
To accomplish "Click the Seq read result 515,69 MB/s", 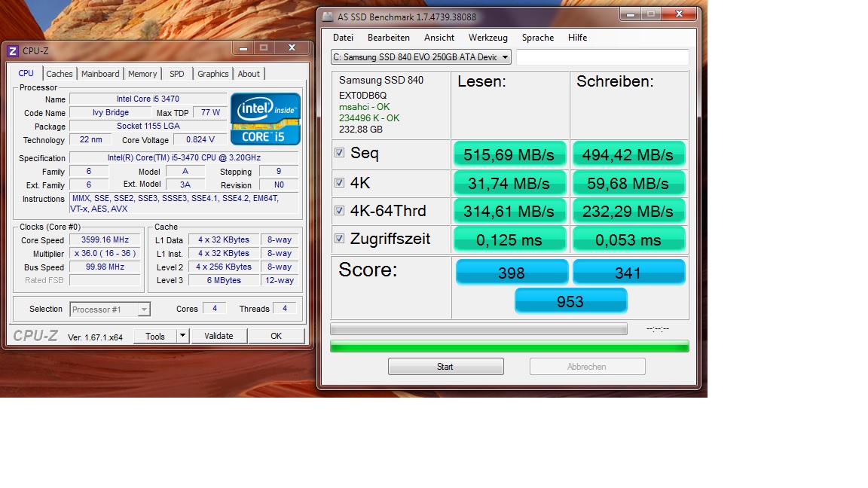I will coord(509,154).
